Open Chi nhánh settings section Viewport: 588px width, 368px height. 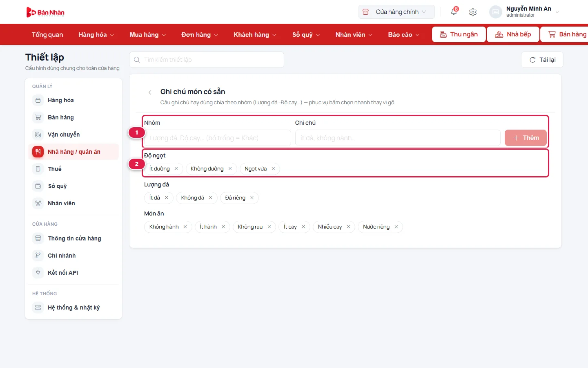pos(73,256)
